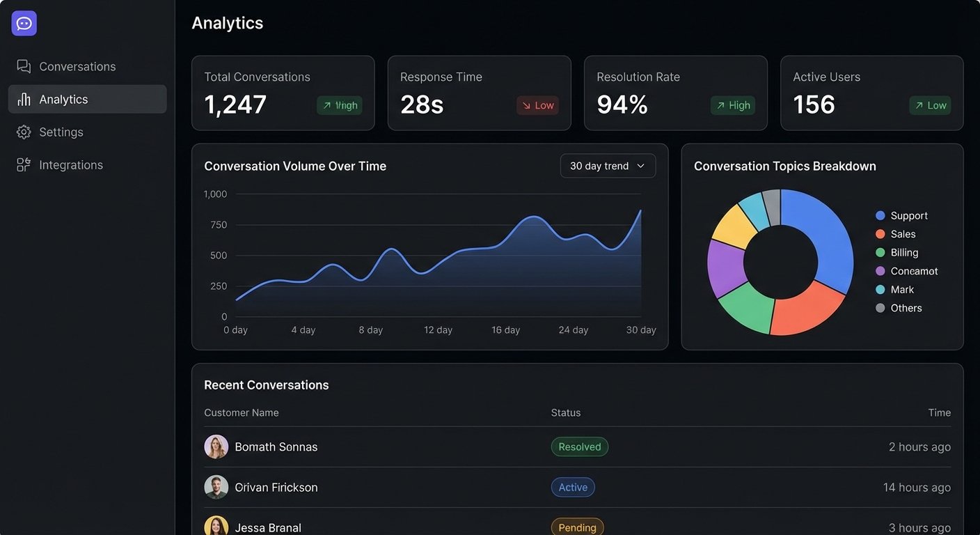Click the purple chat bubble app logo

tap(24, 24)
